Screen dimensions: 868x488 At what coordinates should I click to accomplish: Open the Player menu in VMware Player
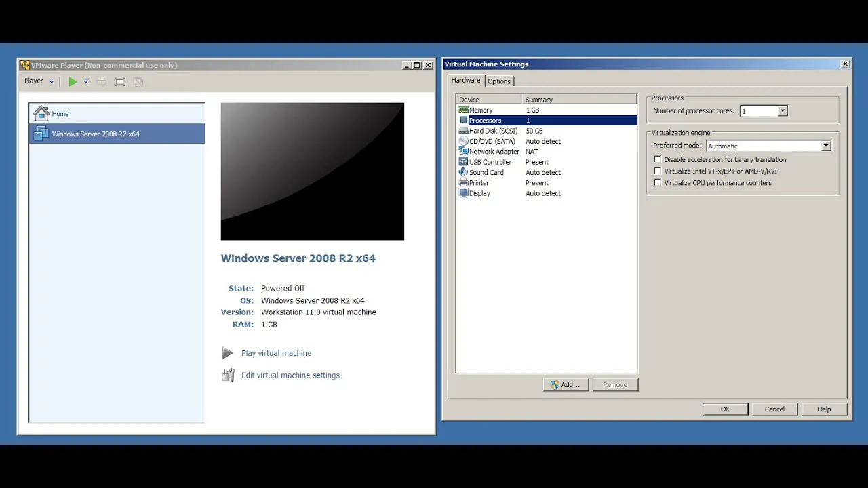tap(39, 81)
